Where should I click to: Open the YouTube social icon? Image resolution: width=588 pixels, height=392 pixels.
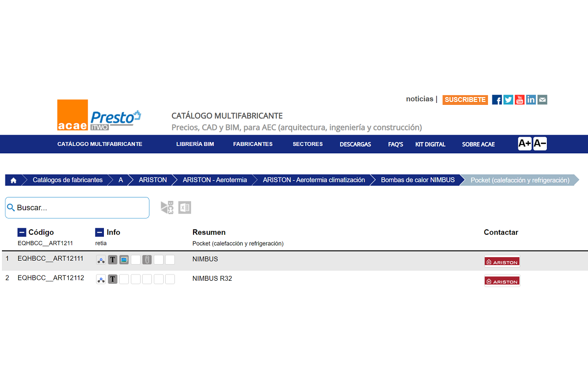(x=519, y=100)
